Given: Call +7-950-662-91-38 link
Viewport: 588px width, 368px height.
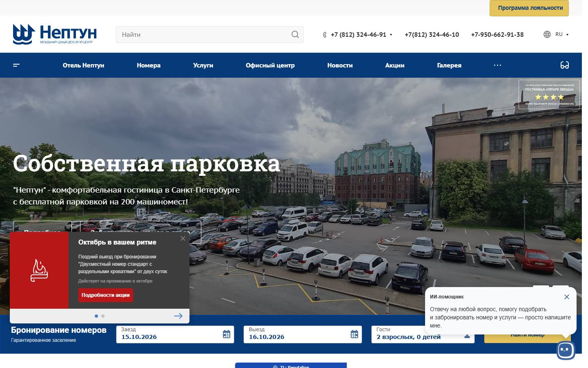Looking at the screenshot, I should coord(497,35).
